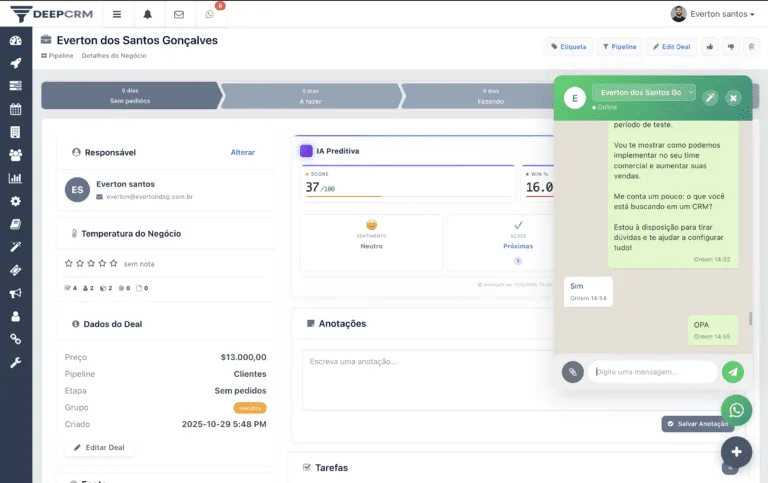Click the floating plus button
Image resolution: width=768 pixels, height=483 pixels.
coord(736,452)
